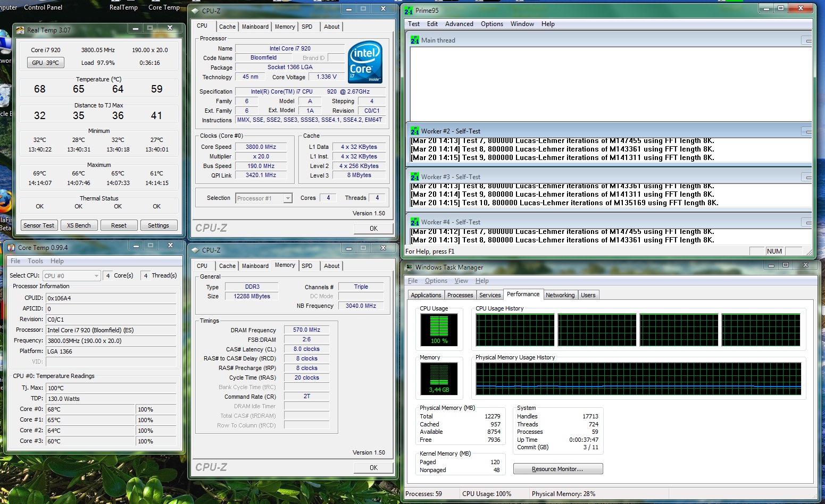Click the upper CPU-Z window title icon

[x=195, y=11]
